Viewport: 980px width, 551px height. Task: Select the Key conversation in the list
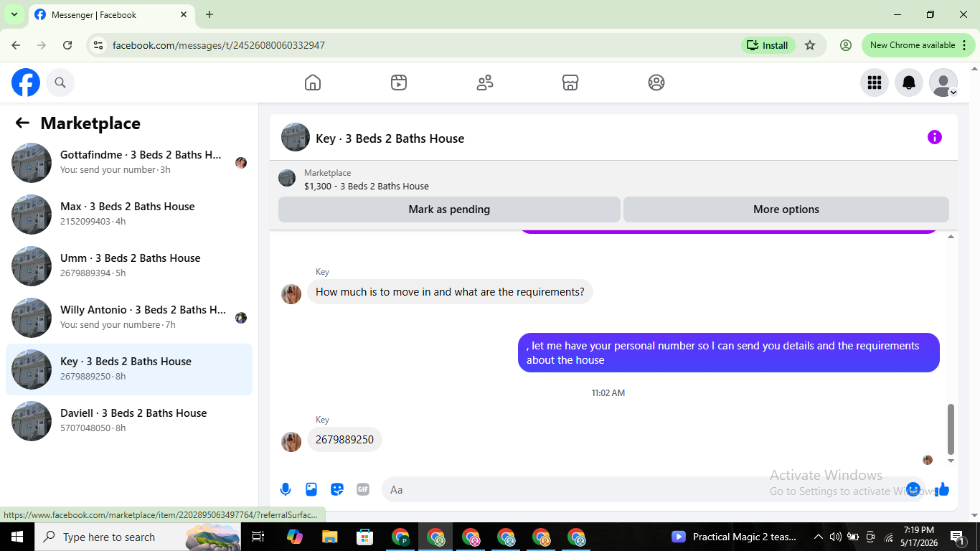coord(129,369)
